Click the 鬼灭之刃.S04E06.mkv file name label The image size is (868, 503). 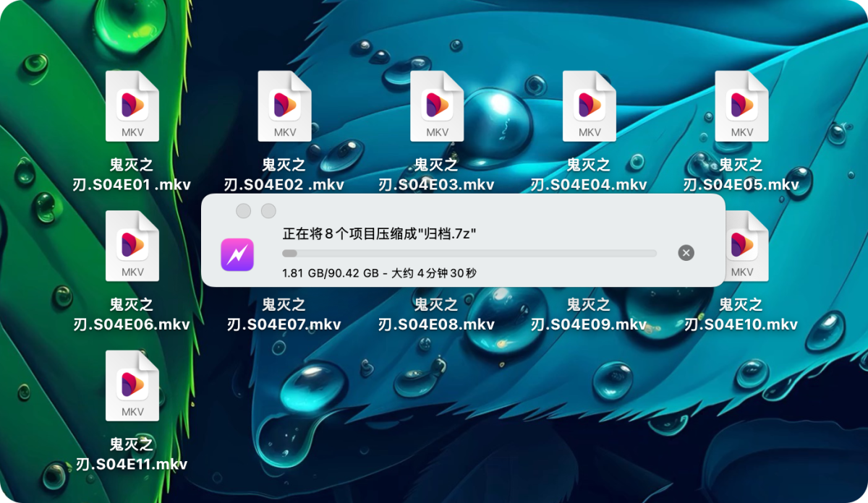click(x=132, y=314)
